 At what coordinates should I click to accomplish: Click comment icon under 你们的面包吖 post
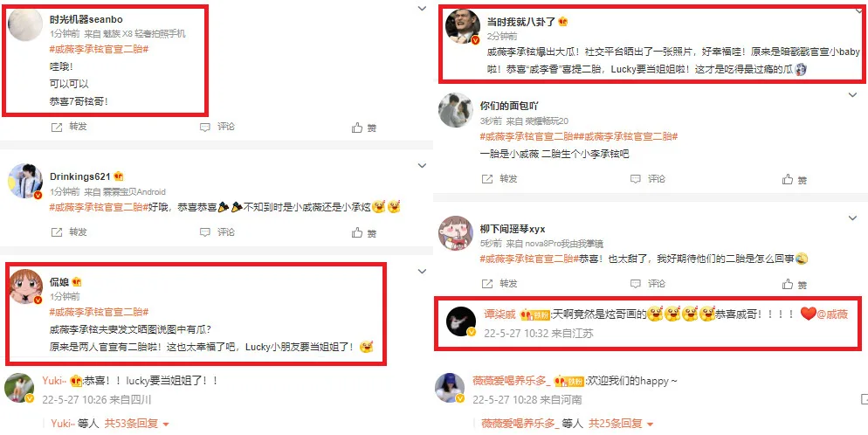(636, 179)
